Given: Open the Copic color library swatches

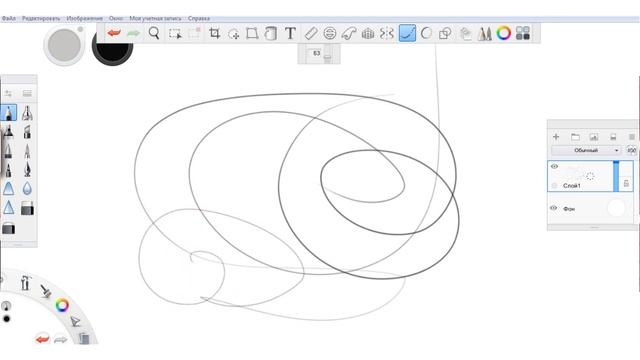Looking at the screenshot, I should point(523,33).
